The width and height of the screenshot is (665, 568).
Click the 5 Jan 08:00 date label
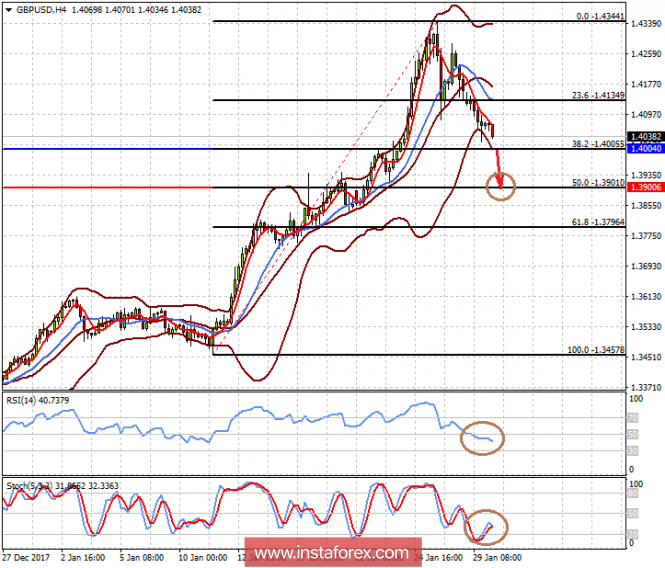141,557
